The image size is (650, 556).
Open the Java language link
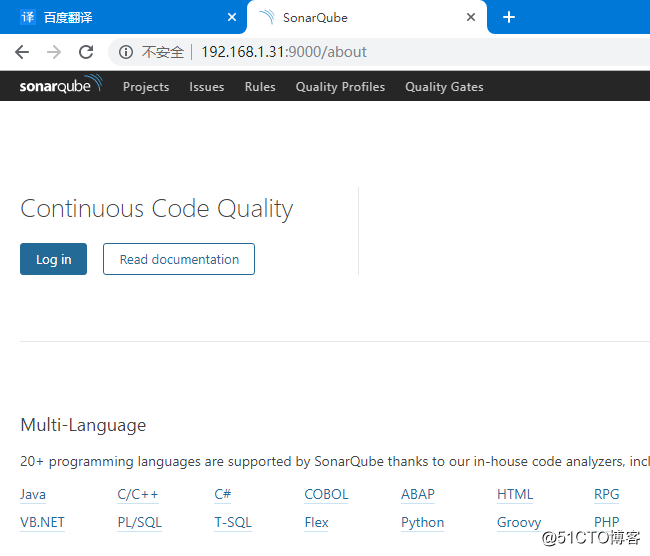pyautogui.click(x=33, y=494)
